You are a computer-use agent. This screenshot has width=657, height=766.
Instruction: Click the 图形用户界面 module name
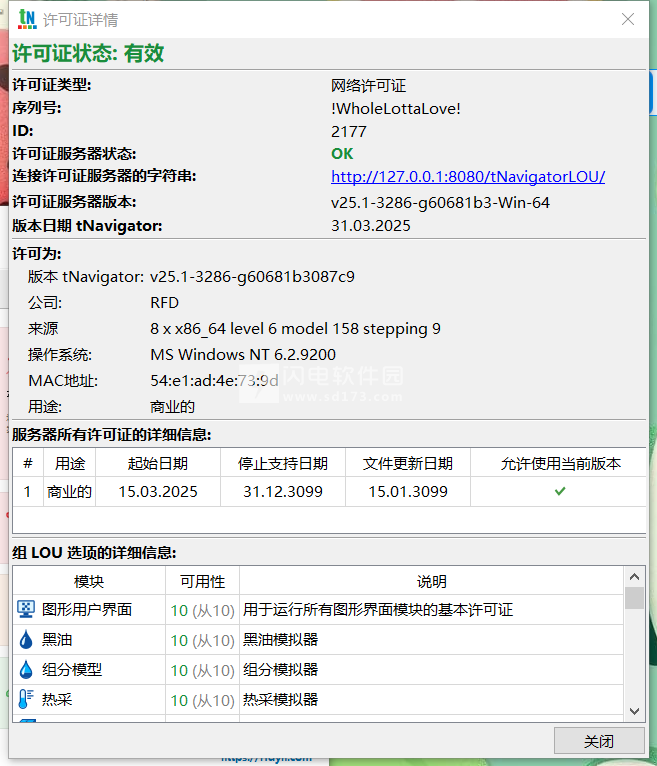pos(87,610)
